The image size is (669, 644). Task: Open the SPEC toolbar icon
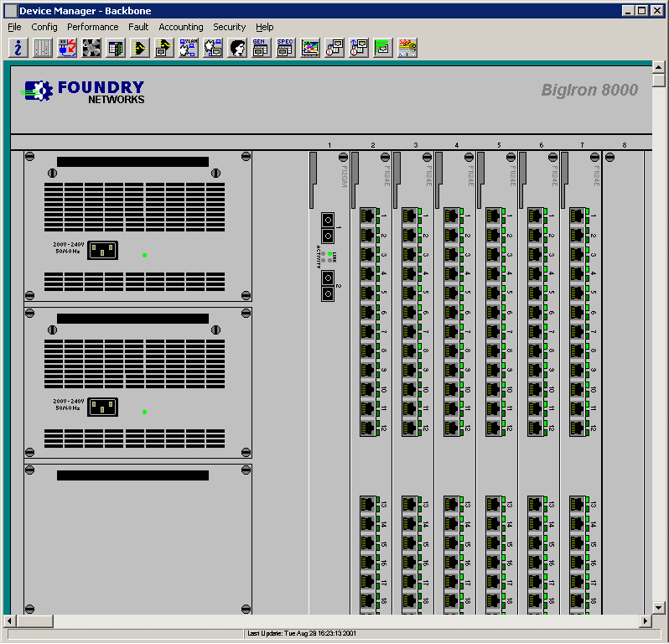285,48
